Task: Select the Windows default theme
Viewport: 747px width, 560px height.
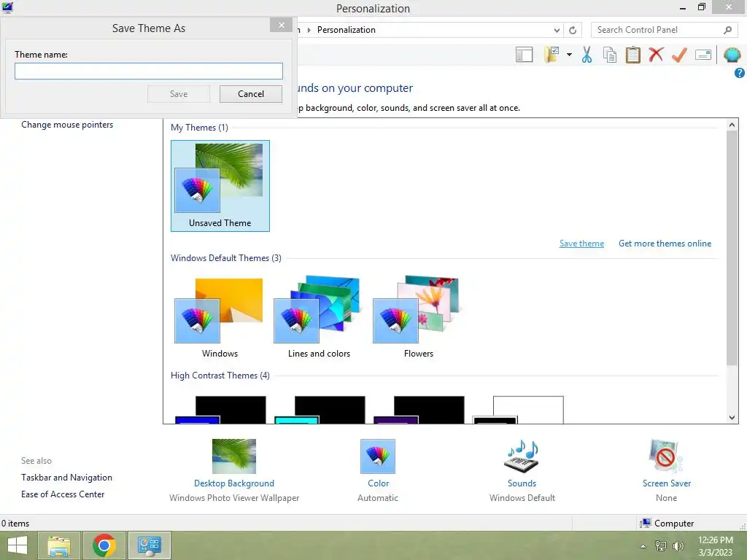Action: tap(220, 317)
